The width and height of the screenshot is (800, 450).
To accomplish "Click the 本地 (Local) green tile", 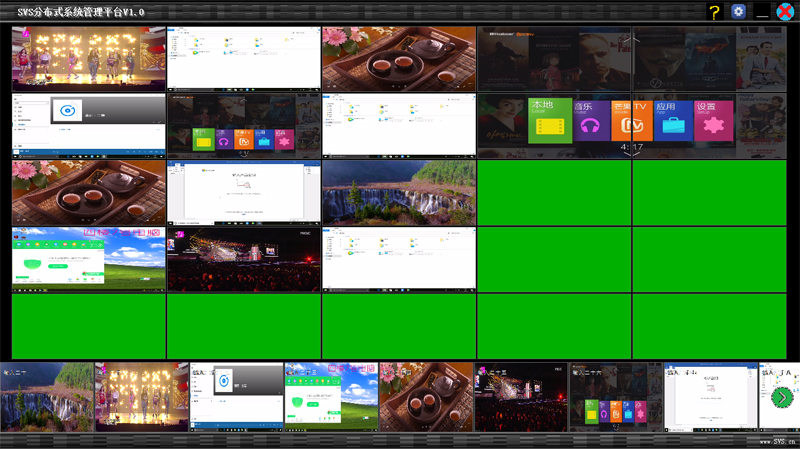I will (x=549, y=122).
